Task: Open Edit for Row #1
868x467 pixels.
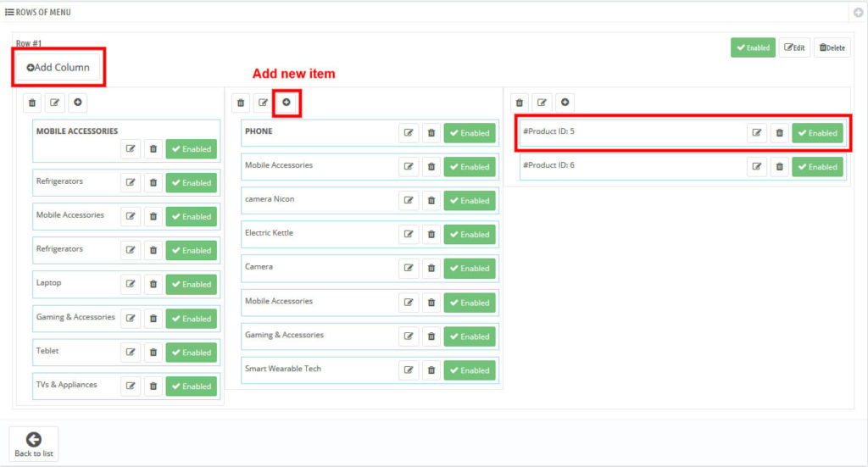Action: click(x=795, y=47)
